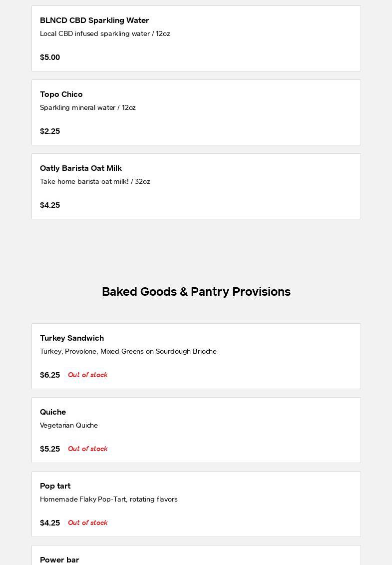Select the Quiche menu item title
Screen dimensions: 392x565
click(53, 412)
